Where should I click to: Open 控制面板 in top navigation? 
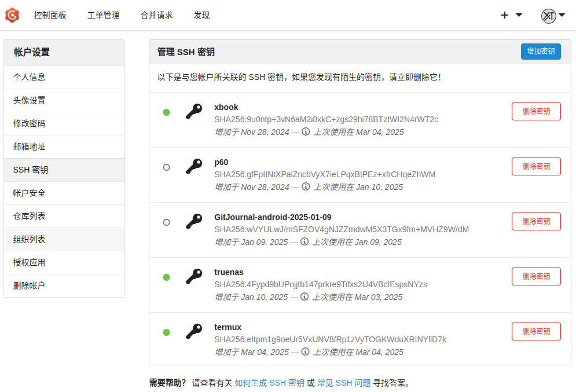(x=50, y=16)
